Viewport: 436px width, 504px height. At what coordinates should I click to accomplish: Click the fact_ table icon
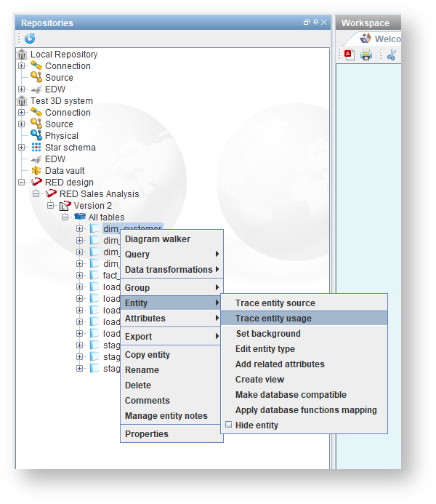(x=94, y=275)
